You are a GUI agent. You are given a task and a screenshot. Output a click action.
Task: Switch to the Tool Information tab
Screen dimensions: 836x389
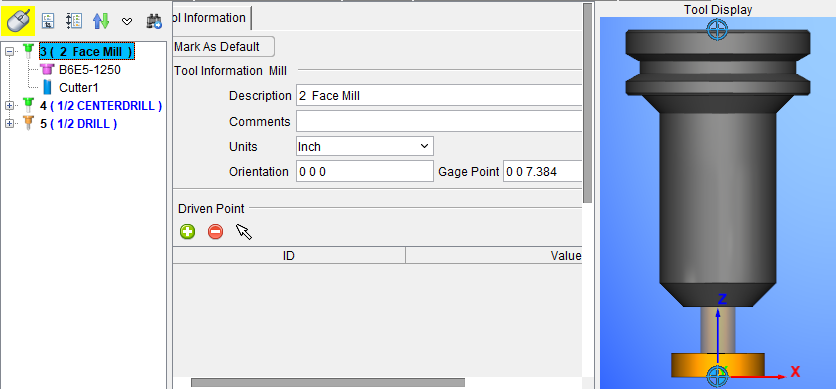[x=212, y=18]
